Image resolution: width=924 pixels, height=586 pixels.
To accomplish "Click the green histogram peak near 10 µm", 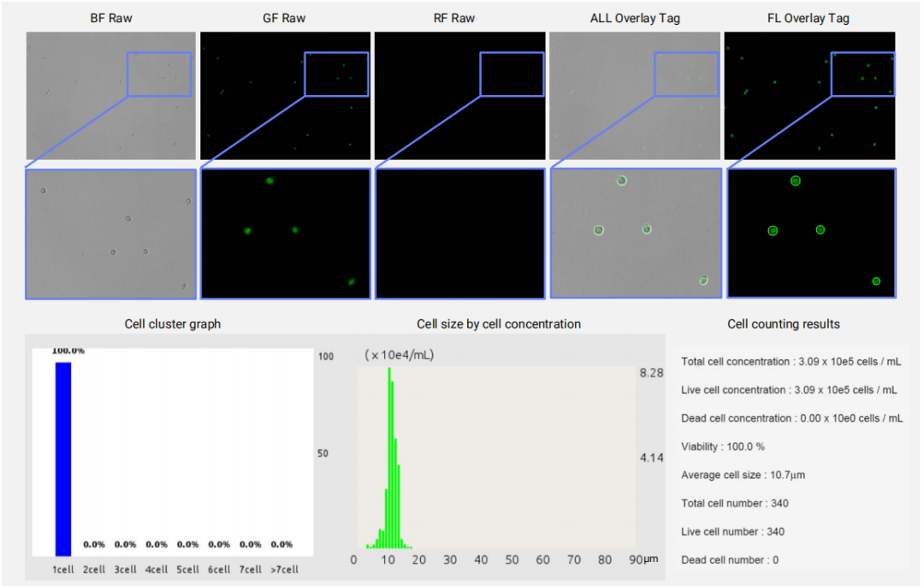I will tap(389, 459).
